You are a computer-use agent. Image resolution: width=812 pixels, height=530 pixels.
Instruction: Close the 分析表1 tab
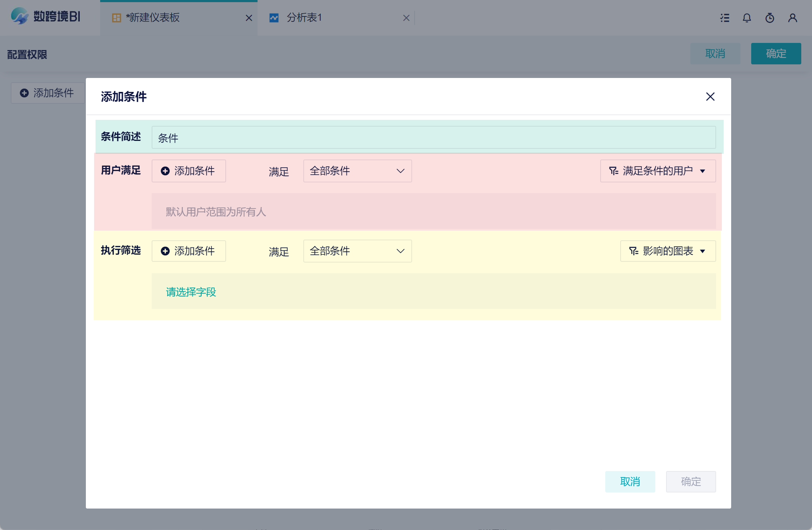tap(406, 18)
